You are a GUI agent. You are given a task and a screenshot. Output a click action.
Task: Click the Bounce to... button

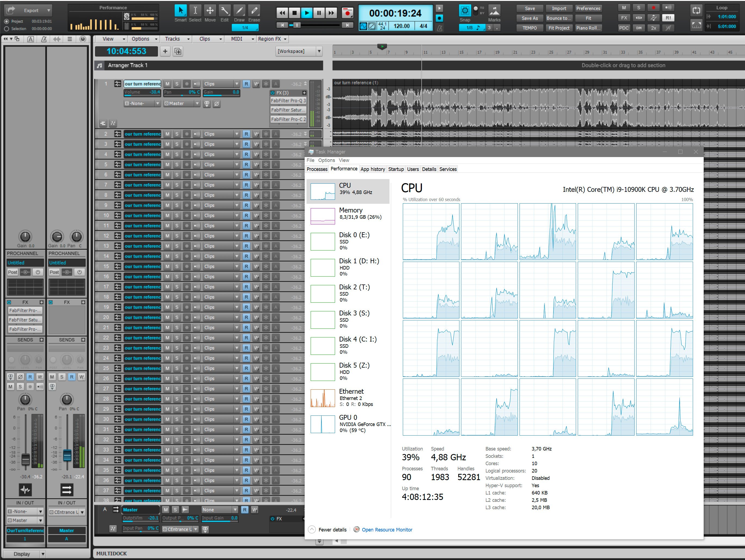pyautogui.click(x=559, y=18)
